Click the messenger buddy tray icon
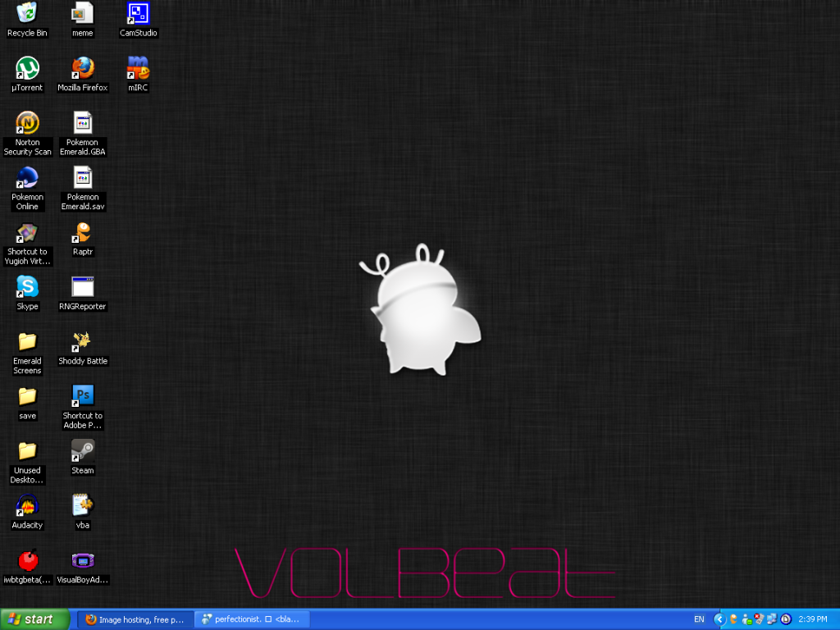The width and height of the screenshot is (840, 630). [x=746, y=619]
